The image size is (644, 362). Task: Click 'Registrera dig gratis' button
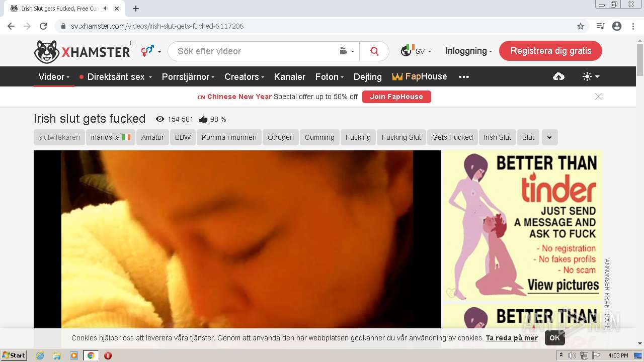point(550,51)
